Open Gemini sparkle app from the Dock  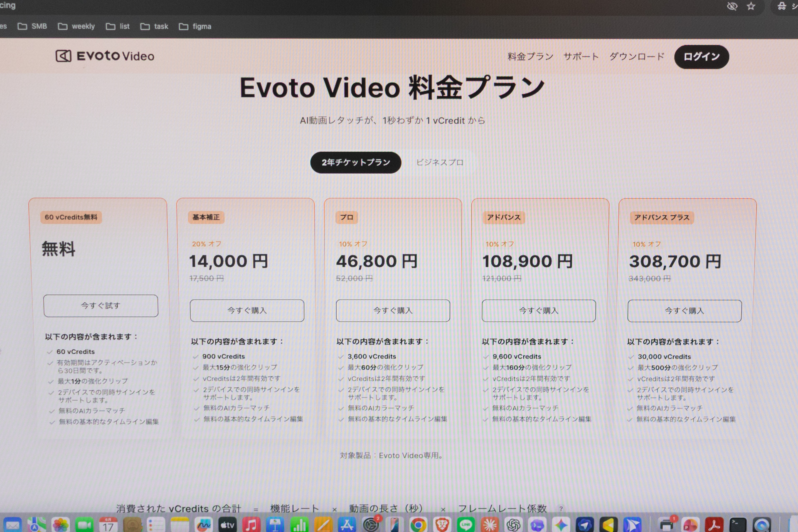[x=561, y=525]
